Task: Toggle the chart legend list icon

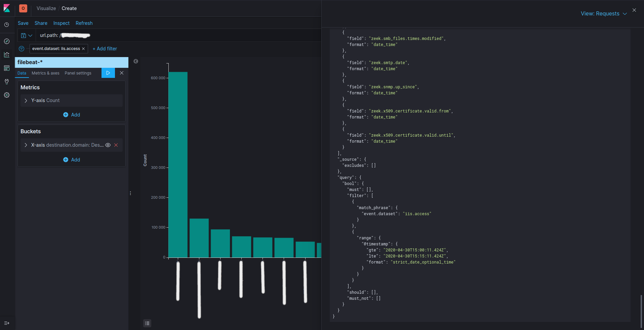Action: (147, 323)
